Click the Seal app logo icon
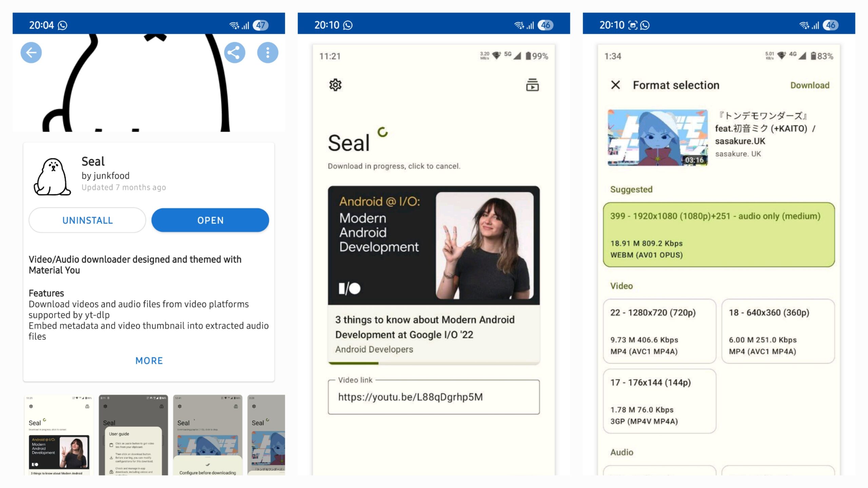Viewport: 868px width, 488px height. [52, 176]
